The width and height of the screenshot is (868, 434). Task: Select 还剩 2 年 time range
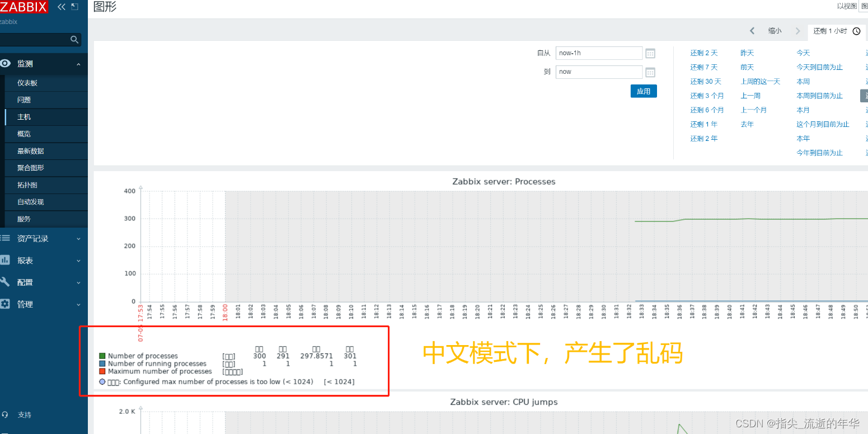(704, 139)
